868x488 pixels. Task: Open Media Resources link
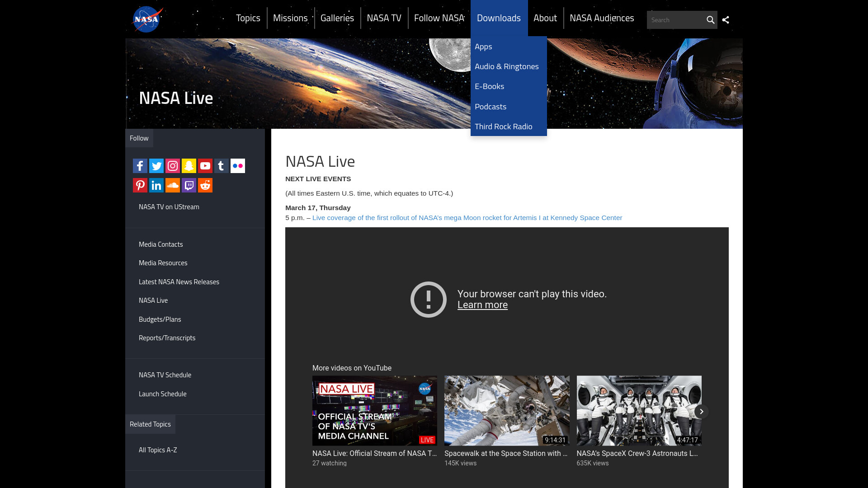(x=163, y=263)
